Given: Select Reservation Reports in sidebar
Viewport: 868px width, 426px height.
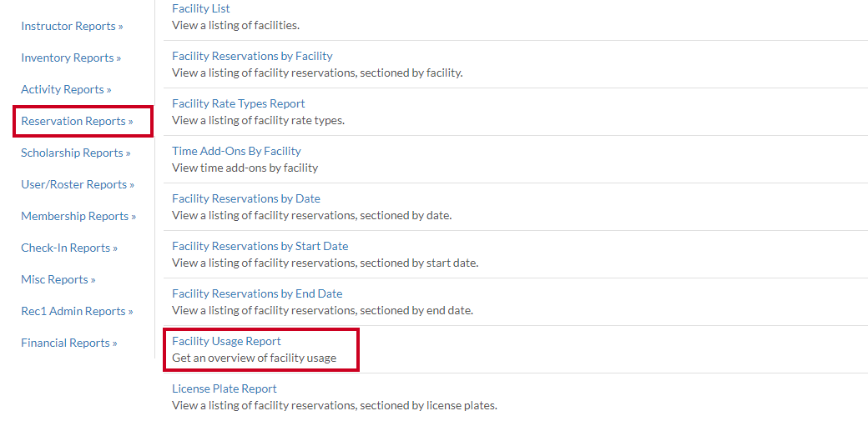Looking at the screenshot, I should (77, 121).
